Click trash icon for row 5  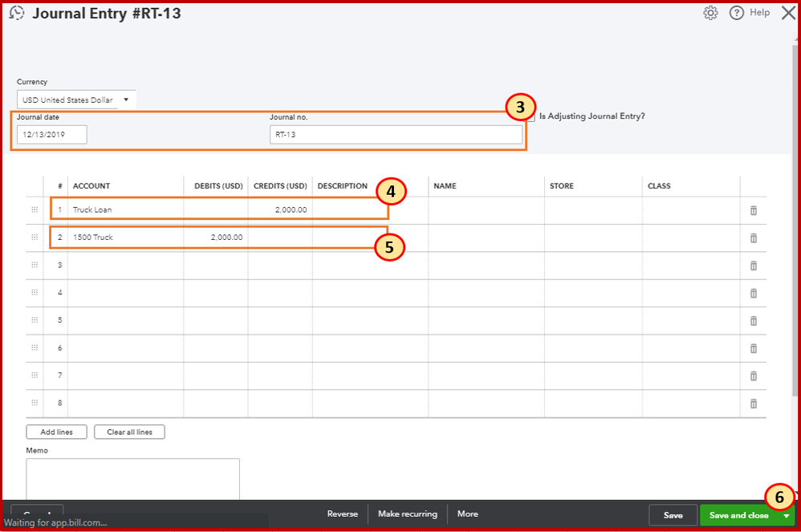[x=753, y=321]
